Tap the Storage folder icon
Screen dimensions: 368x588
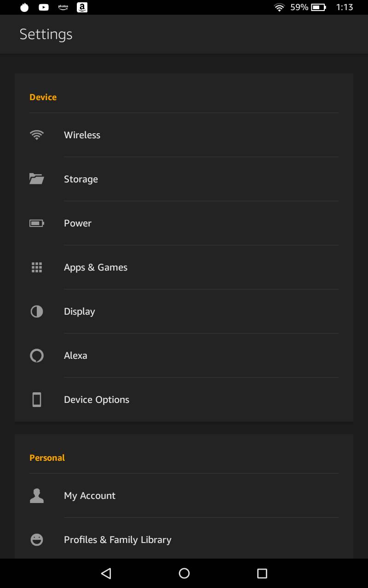37,179
